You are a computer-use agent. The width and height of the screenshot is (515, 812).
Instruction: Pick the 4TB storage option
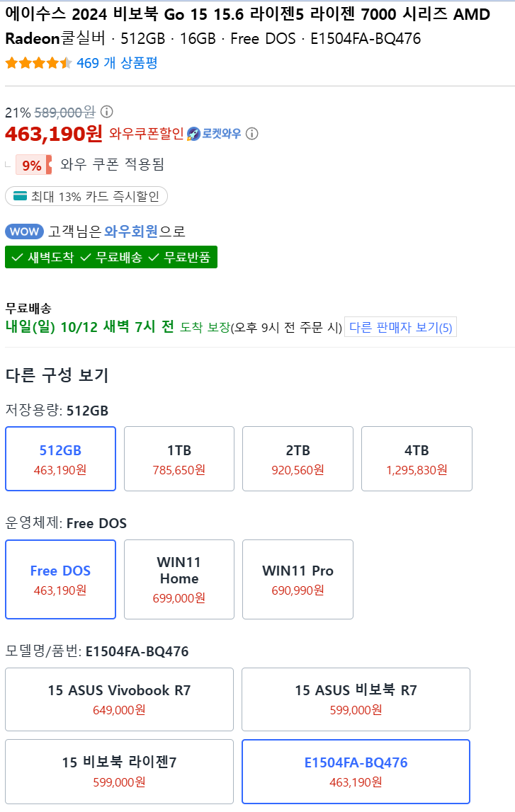click(417, 459)
